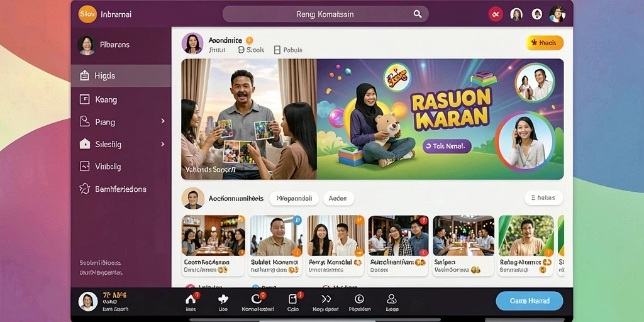Switch to the Jnuut tab
The image size is (644, 322).
[217, 50]
